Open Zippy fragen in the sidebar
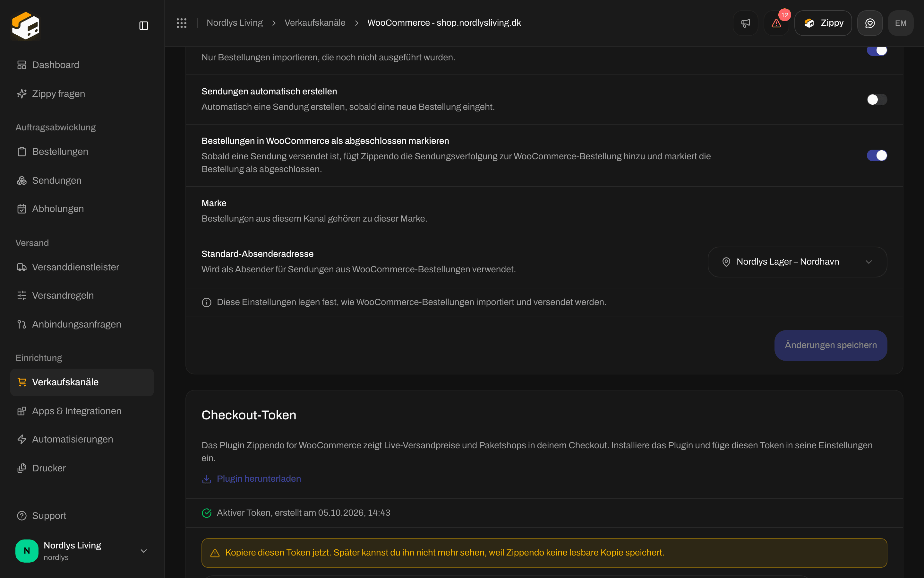Image resolution: width=924 pixels, height=578 pixels. [x=82, y=94]
